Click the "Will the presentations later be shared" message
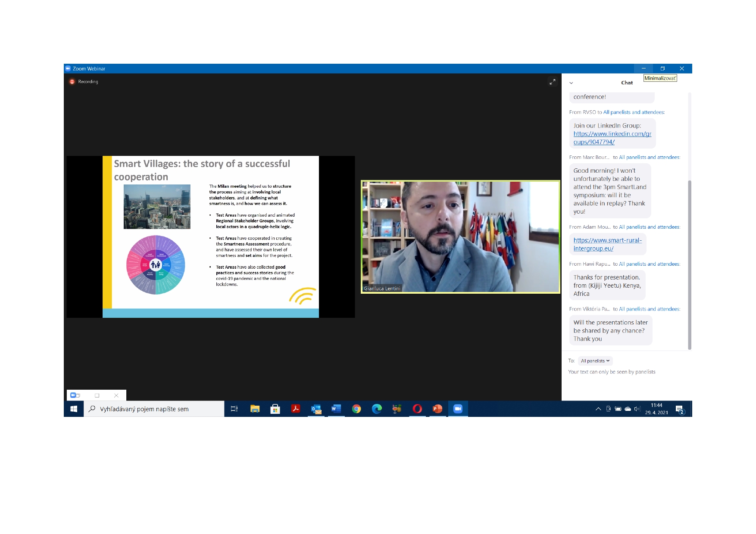756x534 pixels. [x=611, y=330]
